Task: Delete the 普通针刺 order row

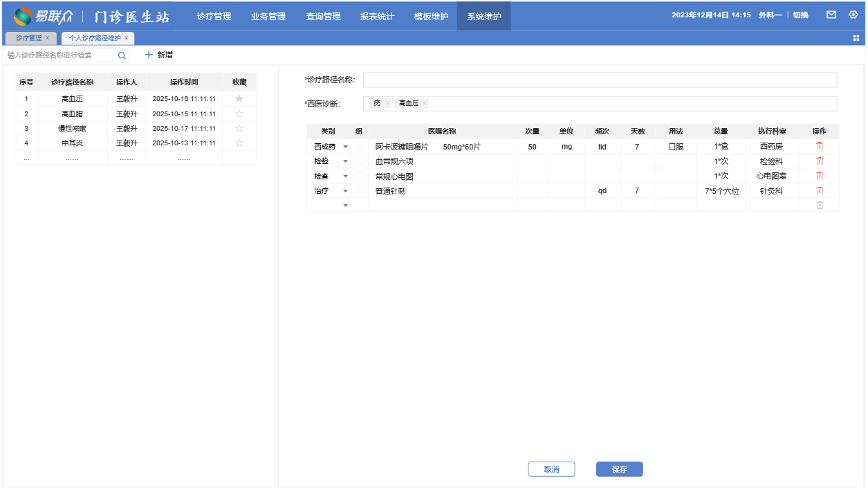Action: [820, 190]
